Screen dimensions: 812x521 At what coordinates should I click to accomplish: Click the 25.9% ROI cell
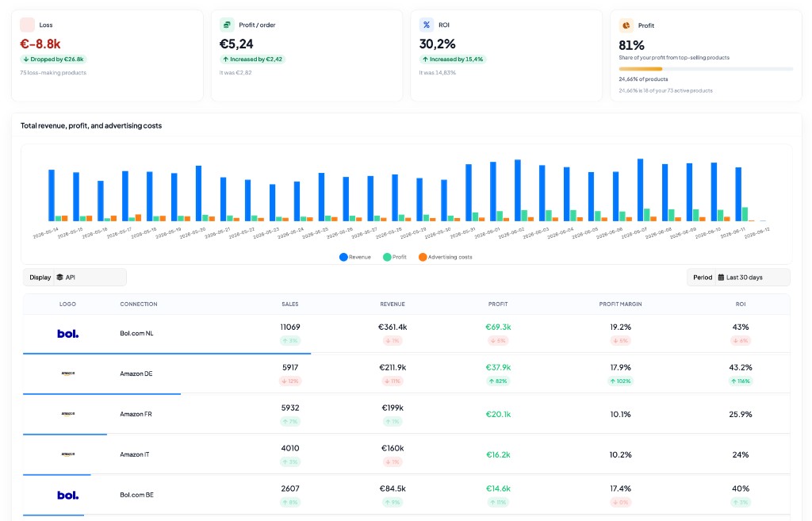point(741,414)
